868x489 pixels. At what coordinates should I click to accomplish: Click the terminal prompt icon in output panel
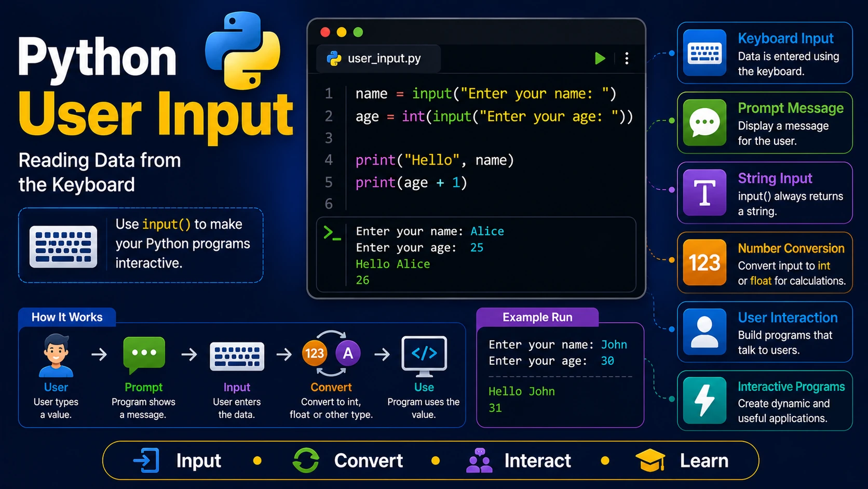(x=332, y=233)
